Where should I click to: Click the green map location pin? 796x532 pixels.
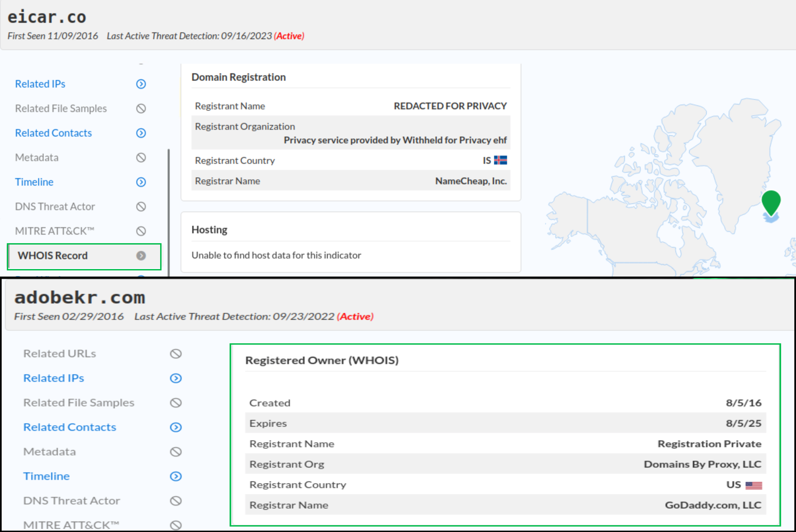click(x=771, y=202)
